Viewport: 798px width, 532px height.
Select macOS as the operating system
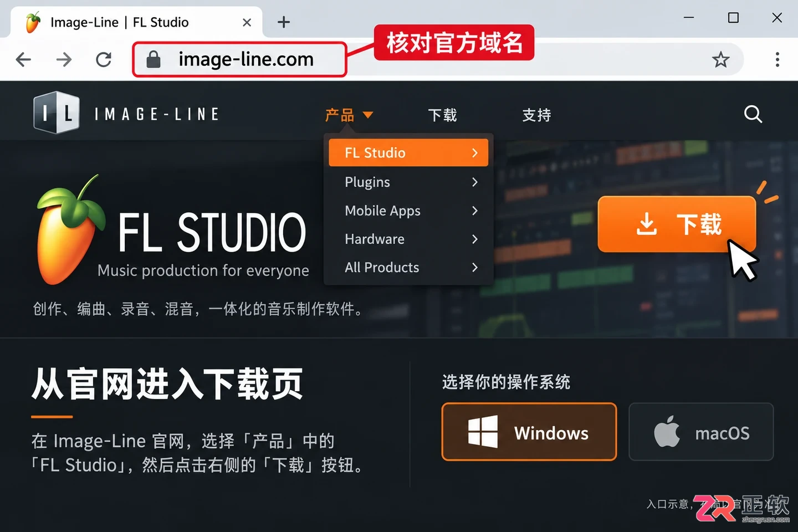click(x=701, y=432)
